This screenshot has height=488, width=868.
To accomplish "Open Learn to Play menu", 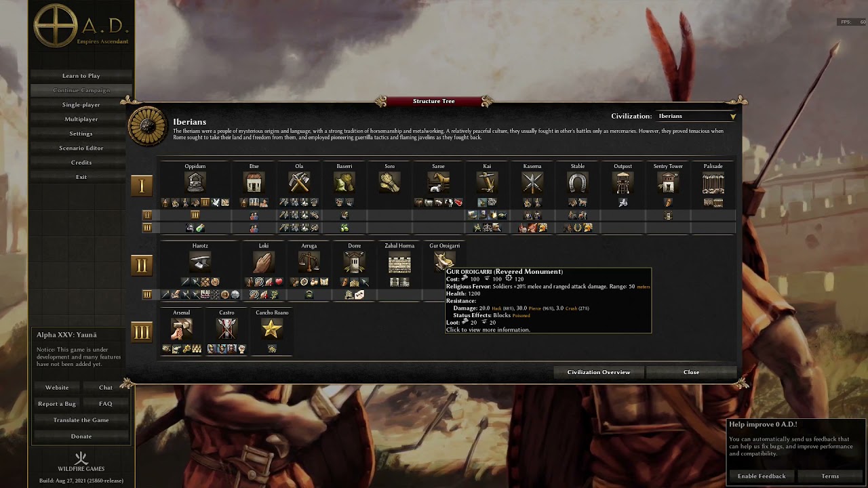I will [81, 76].
